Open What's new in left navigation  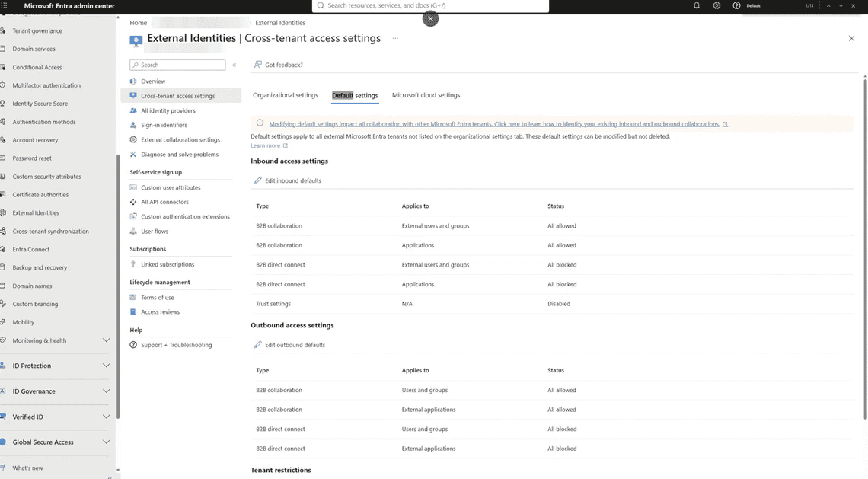(x=27, y=468)
